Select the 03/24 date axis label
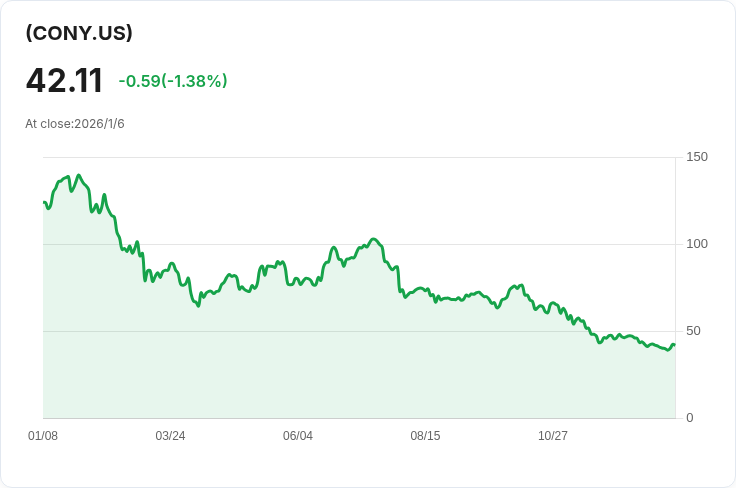736x488 pixels. (x=170, y=436)
